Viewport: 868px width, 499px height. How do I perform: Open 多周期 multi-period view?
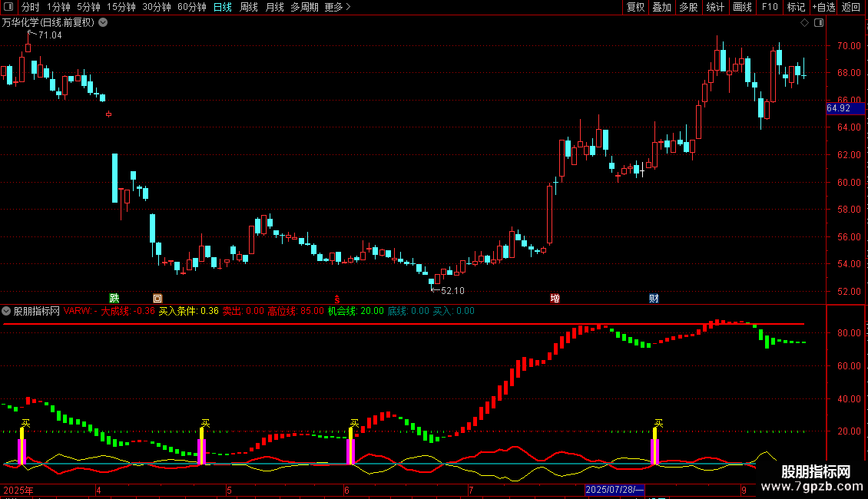click(x=304, y=7)
